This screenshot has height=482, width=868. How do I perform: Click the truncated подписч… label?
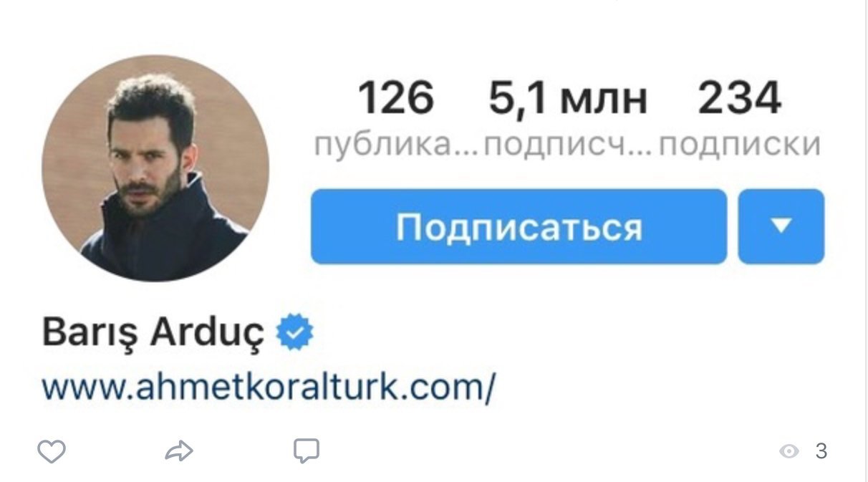[569, 145]
